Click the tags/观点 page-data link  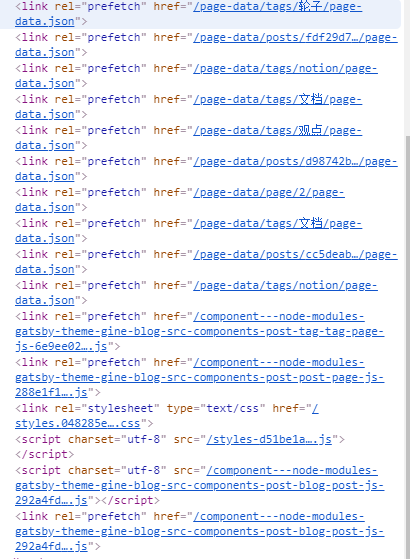click(x=277, y=130)
